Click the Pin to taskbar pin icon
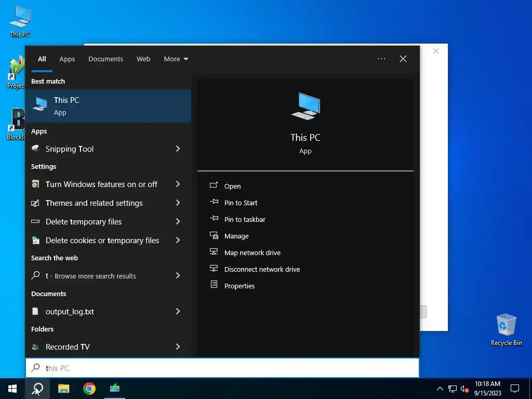 (x=214, y=219)
